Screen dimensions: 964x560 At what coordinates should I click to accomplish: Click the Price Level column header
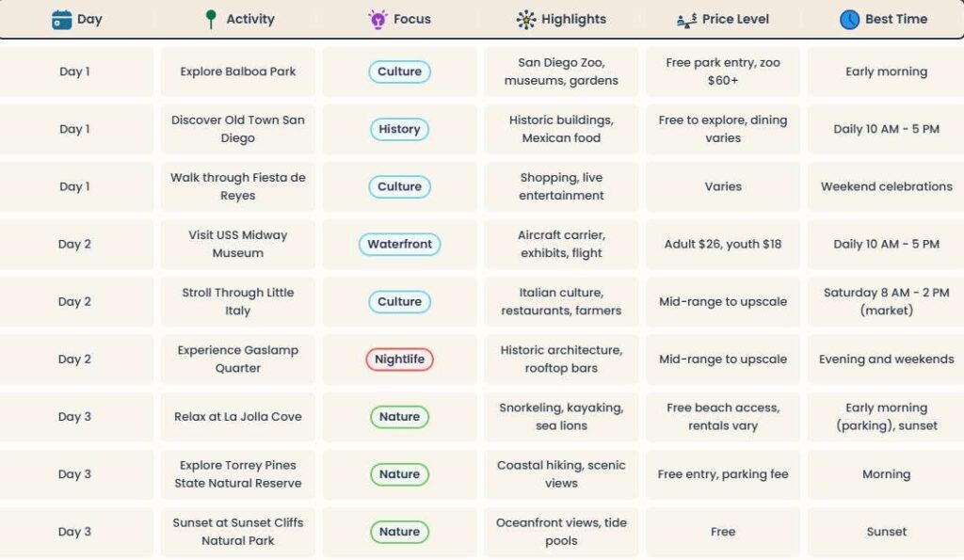735,20
